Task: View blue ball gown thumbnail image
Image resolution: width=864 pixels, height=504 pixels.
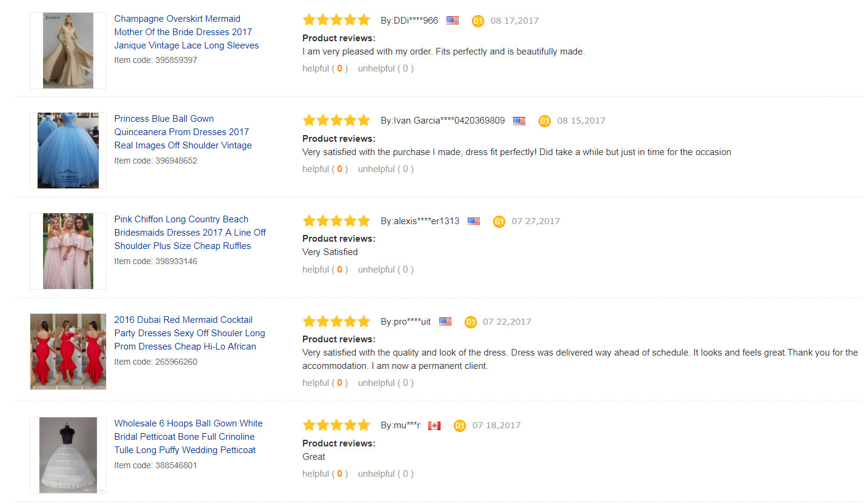Action: (68, 150)
